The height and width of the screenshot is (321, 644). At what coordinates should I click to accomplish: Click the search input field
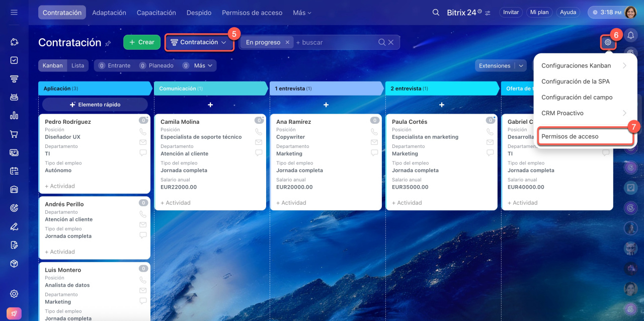pos(335,43)
